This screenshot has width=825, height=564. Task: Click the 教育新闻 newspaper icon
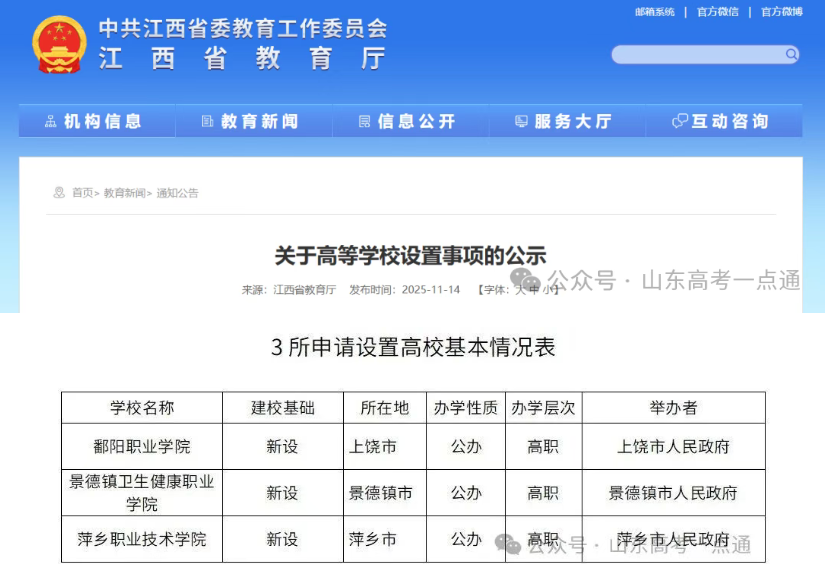coord(207,122)
